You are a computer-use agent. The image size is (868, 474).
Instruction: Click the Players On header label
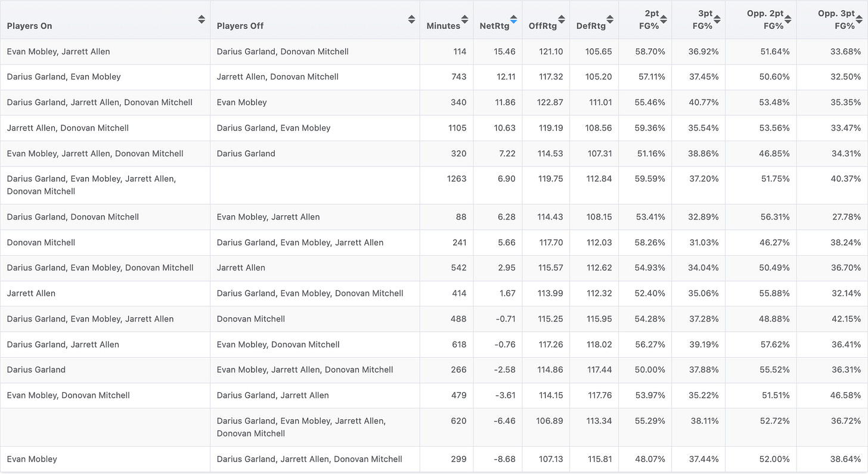click(29, 26)
